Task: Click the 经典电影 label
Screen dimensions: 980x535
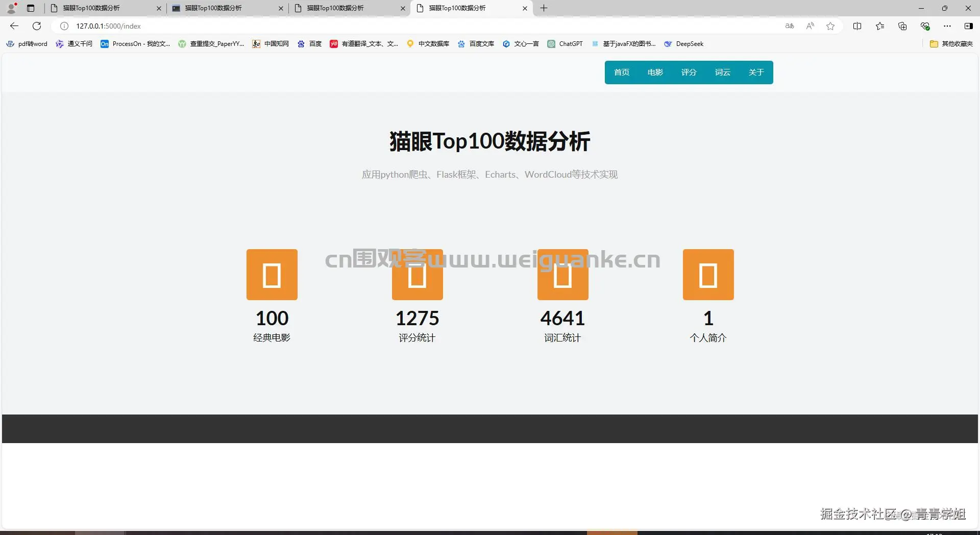Action: click(x=272, y=338)
